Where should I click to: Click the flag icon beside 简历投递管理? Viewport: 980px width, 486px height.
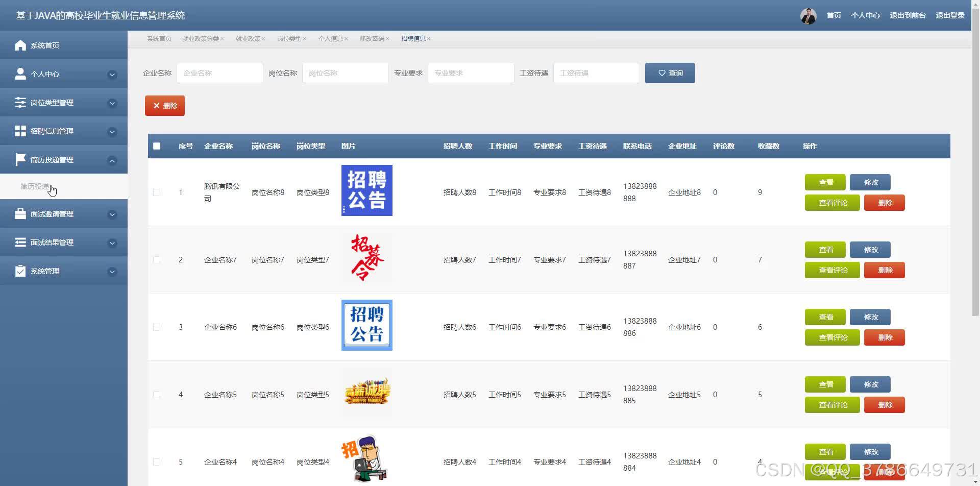[x=20, y=160]
